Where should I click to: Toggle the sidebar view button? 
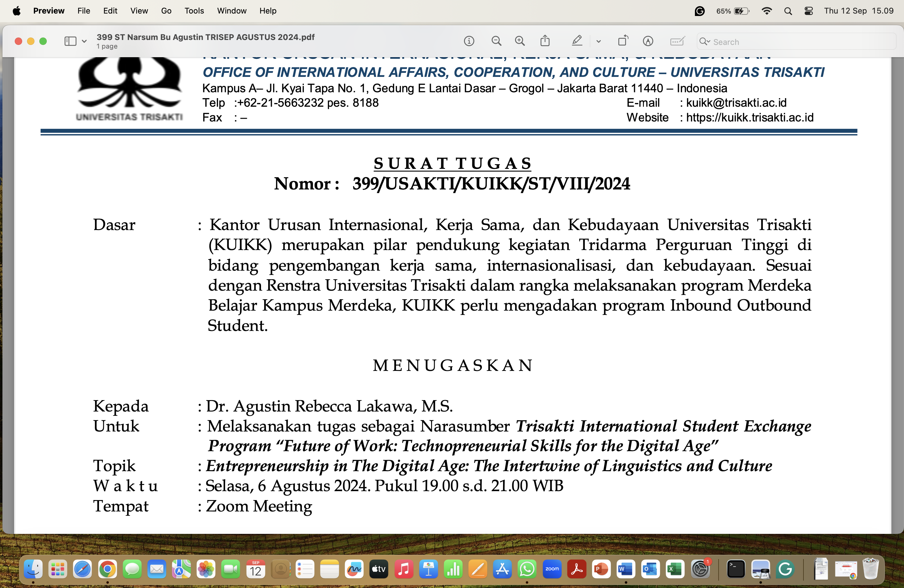coord(70,41)
